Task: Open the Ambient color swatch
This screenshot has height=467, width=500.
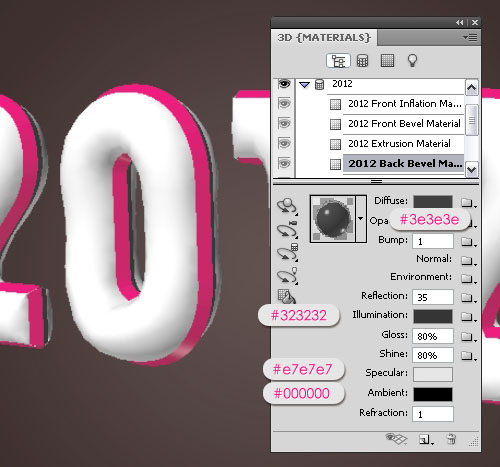Action: click(x=433, y=394)
